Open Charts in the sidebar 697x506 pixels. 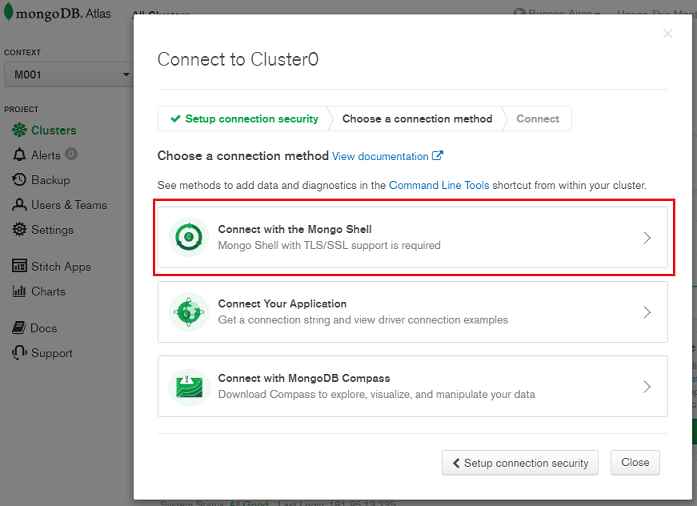tap(48, 291)
